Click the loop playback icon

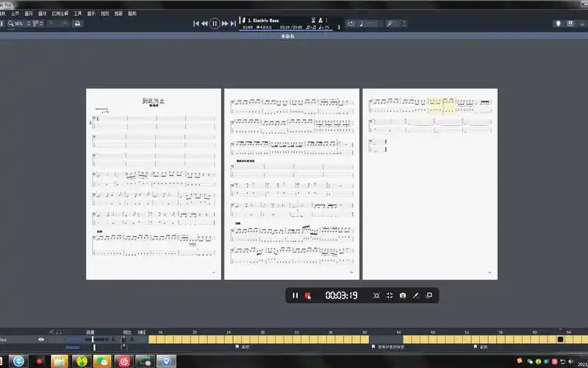351,24
